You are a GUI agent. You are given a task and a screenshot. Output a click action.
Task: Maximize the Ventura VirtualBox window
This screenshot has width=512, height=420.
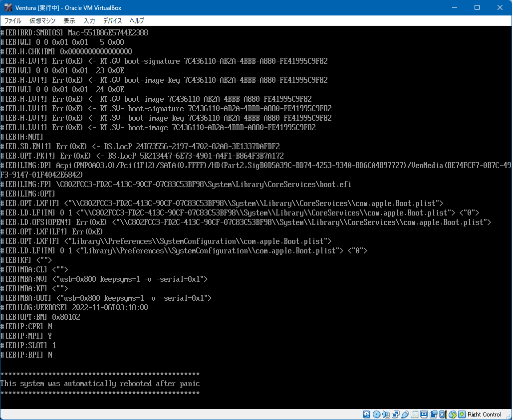pos(477,7)
